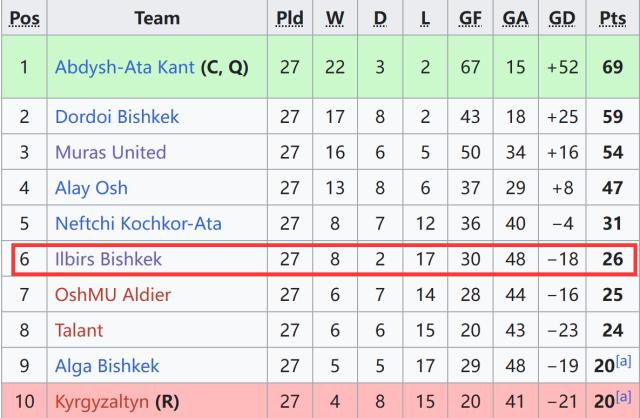The height and width of the screenshot is (418, 640).
Task: Follow the Muras United link
Action: coord(110,153)
